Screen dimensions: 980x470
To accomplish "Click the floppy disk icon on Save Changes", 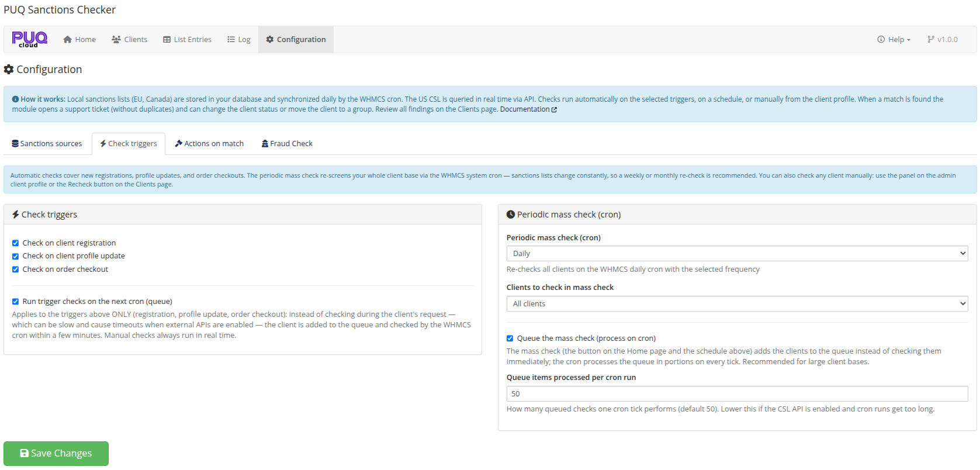I will point(25,453).
